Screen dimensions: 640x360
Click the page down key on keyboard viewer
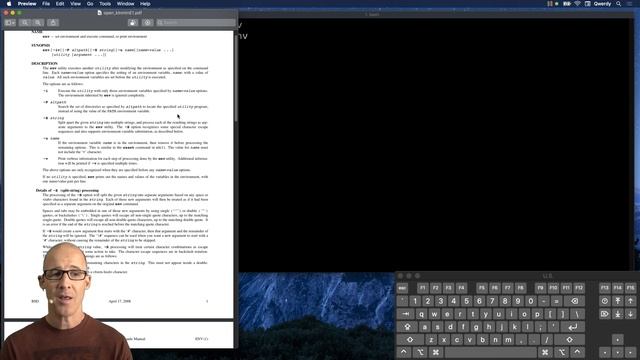[631, 314]
